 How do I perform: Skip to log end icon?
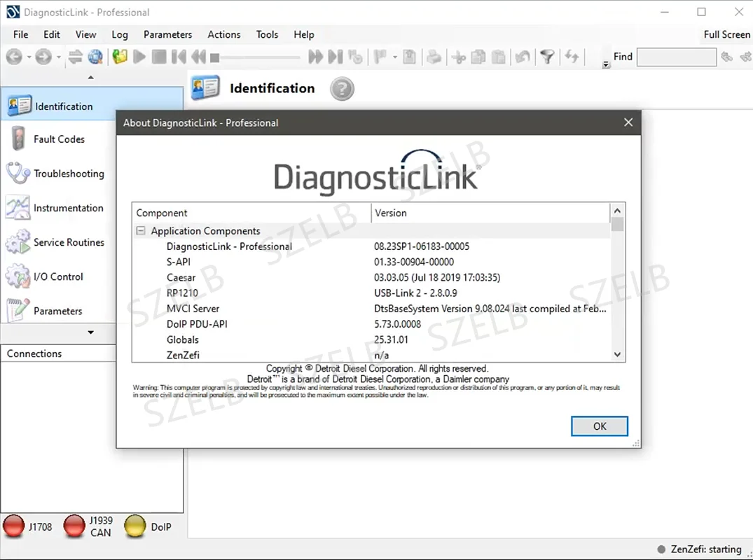pos(336,57)
